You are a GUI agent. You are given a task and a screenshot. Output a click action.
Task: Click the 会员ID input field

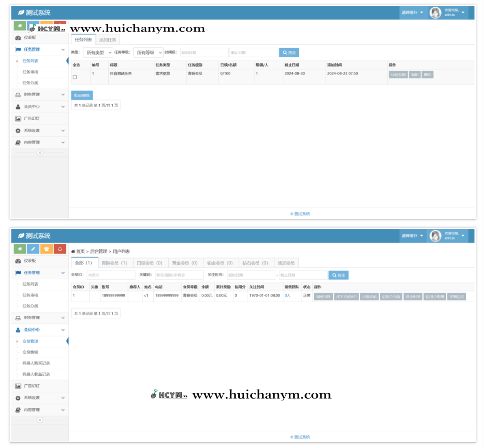pos(111,275)
